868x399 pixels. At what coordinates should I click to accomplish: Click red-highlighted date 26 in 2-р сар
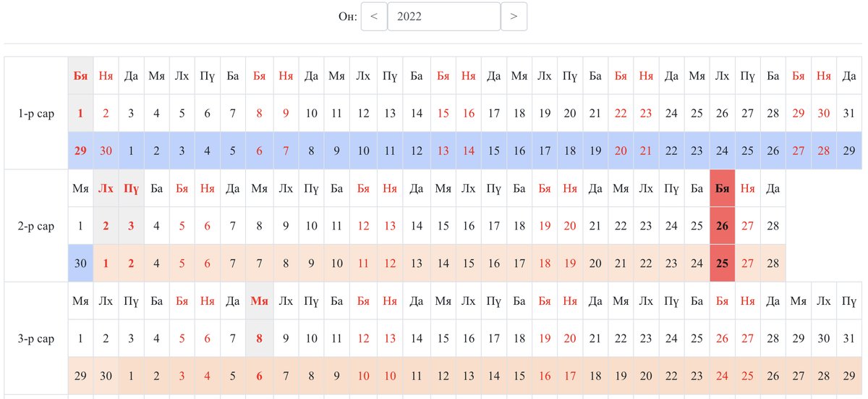point(722,226)
